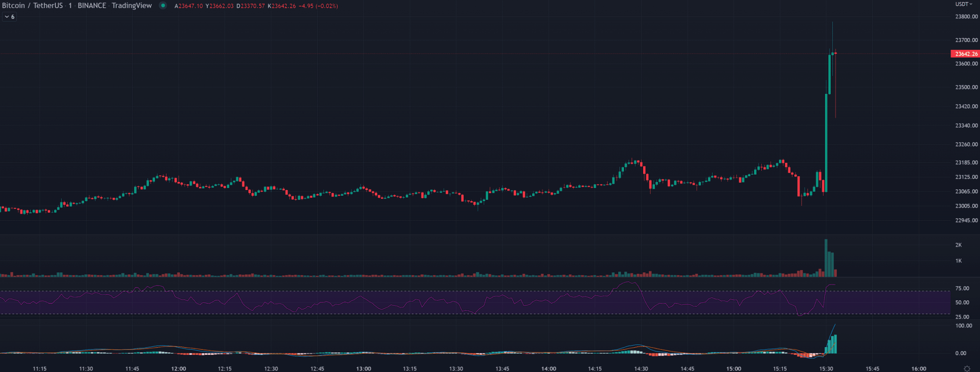Click the TradingView text in the title
Screen dimensions: 980x372
(x=132, y=6)
